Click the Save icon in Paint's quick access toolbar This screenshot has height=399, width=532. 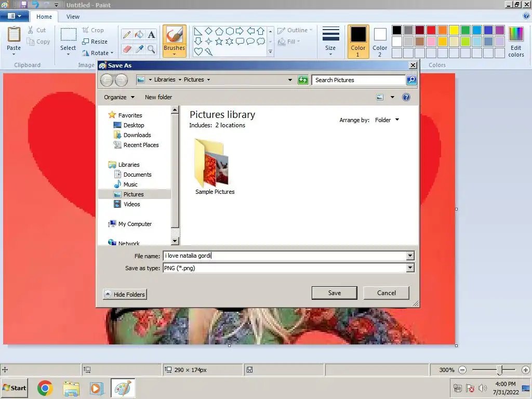23,5
